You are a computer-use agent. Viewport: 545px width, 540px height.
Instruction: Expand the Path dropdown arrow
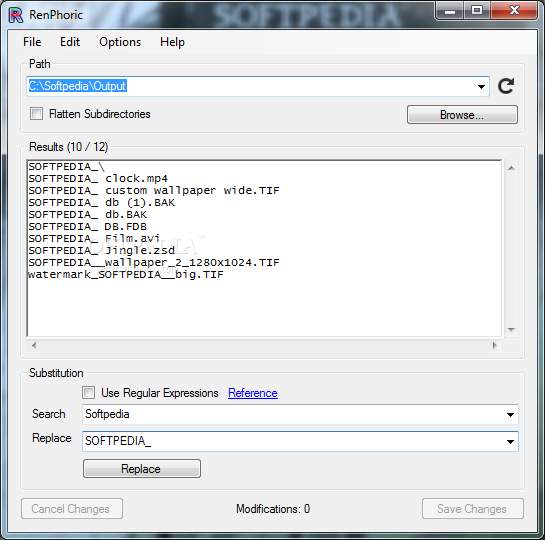click(481, 87)
